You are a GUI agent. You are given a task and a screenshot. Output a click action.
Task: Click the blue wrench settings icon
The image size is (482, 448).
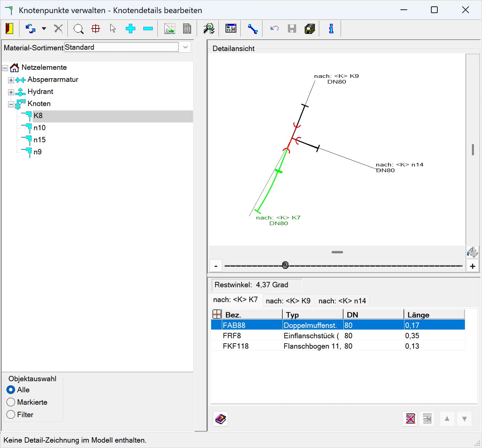[252, 29]
